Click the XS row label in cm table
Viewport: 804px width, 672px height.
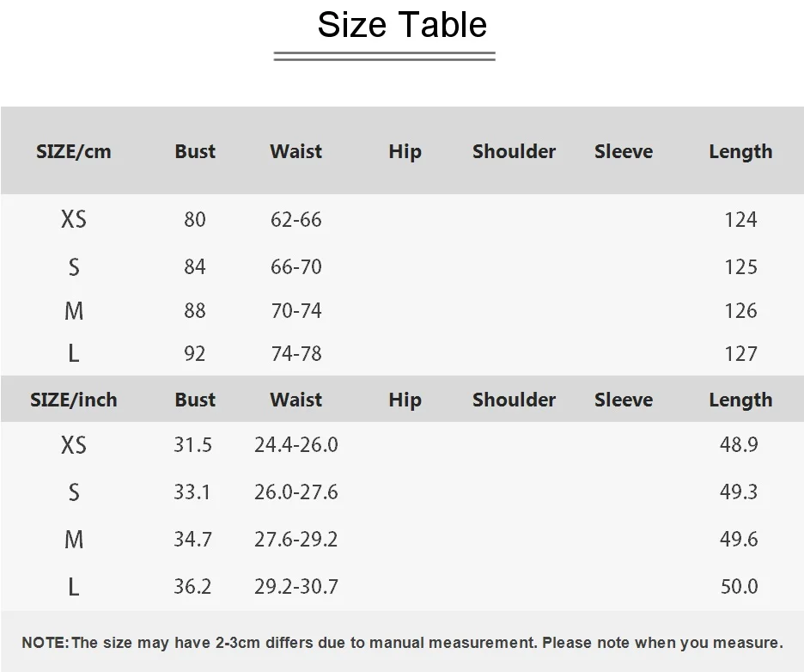click(73, 219)
